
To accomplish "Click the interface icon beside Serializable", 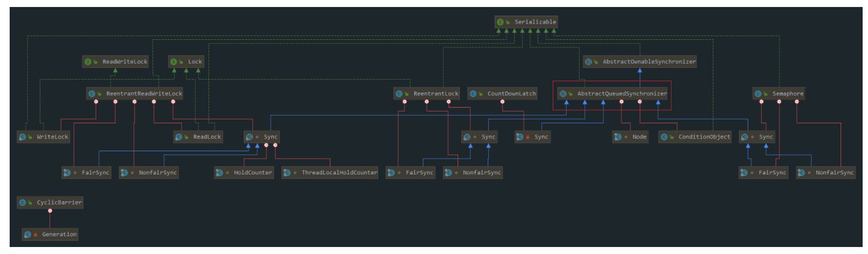I will coord(500,22).
